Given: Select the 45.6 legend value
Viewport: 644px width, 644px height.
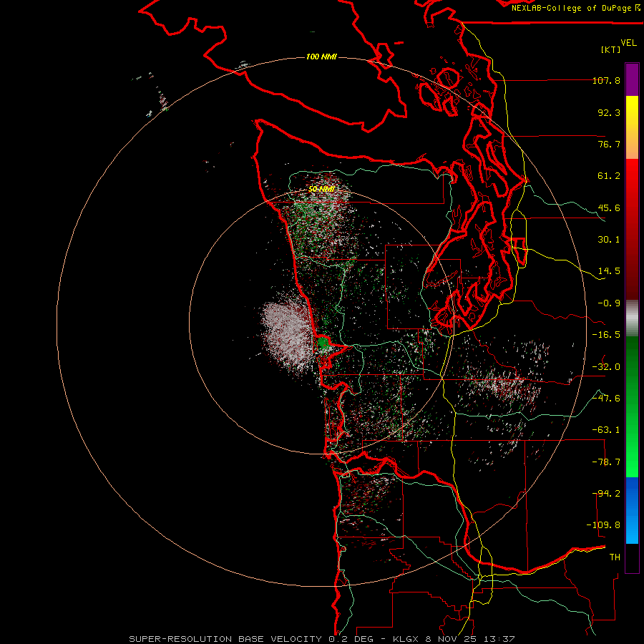Looking at the screenshot, I should tap(609, 208).
